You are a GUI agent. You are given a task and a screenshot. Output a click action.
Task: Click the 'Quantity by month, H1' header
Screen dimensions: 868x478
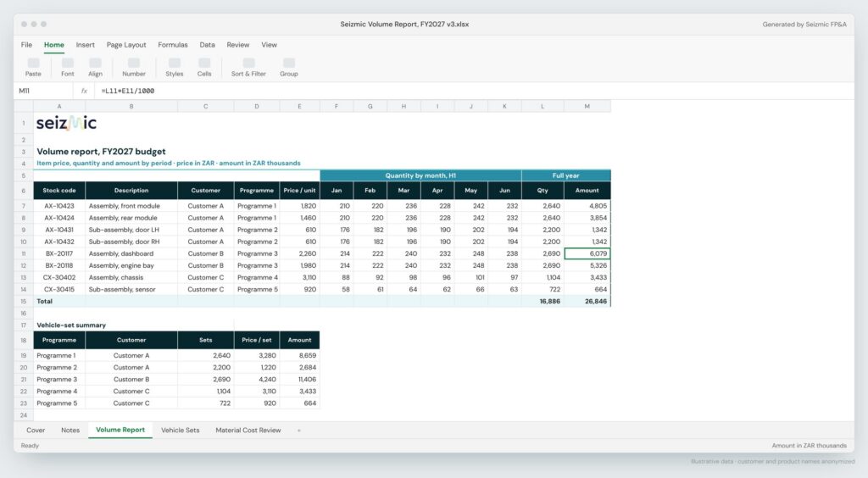point(420,175)
